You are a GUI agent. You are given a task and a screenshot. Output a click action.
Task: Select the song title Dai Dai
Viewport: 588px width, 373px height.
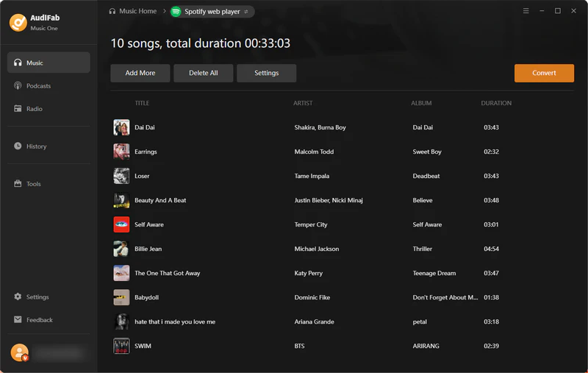(145, 127)
